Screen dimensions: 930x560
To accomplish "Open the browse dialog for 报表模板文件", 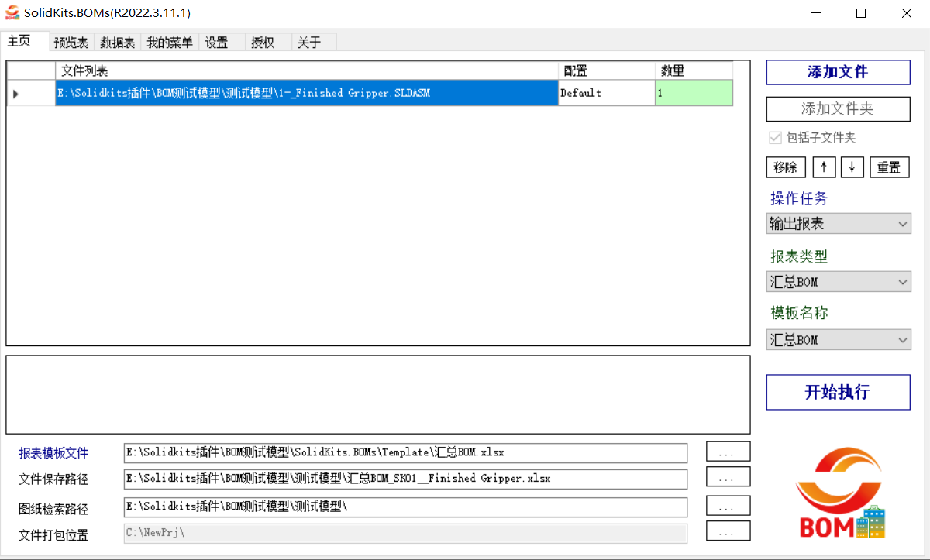I will tap(727, 452).
